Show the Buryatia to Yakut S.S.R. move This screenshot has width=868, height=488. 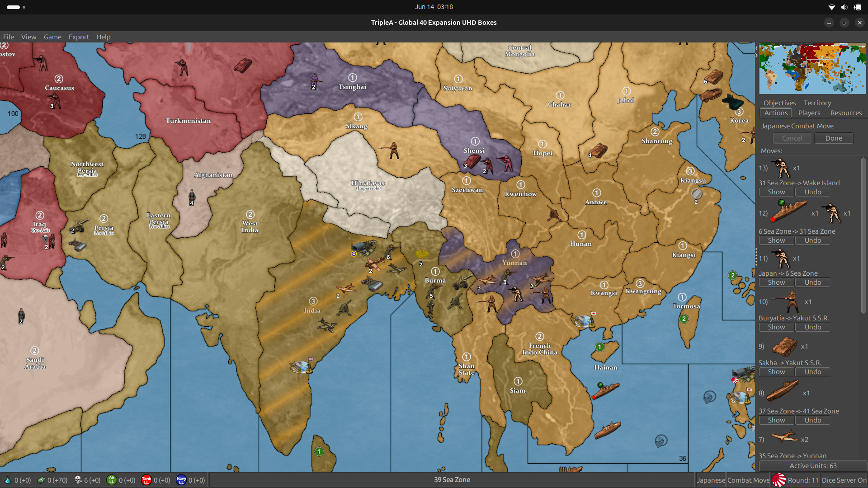(x=776, y=327)
